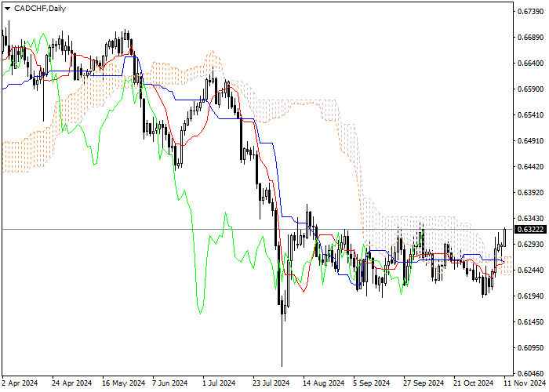
Task: Click the 0.63430 price axis label
Action: (530, 219)
